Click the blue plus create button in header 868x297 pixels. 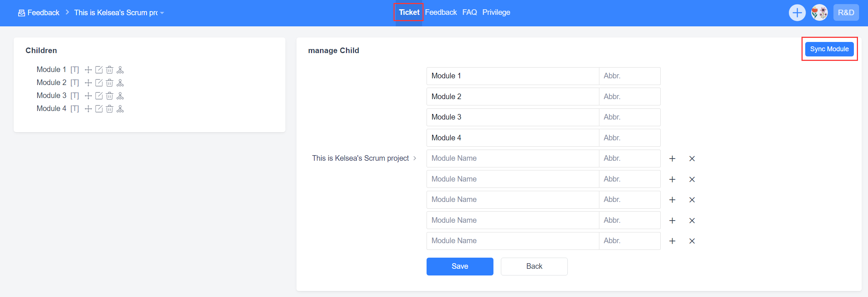click(797, 13)
